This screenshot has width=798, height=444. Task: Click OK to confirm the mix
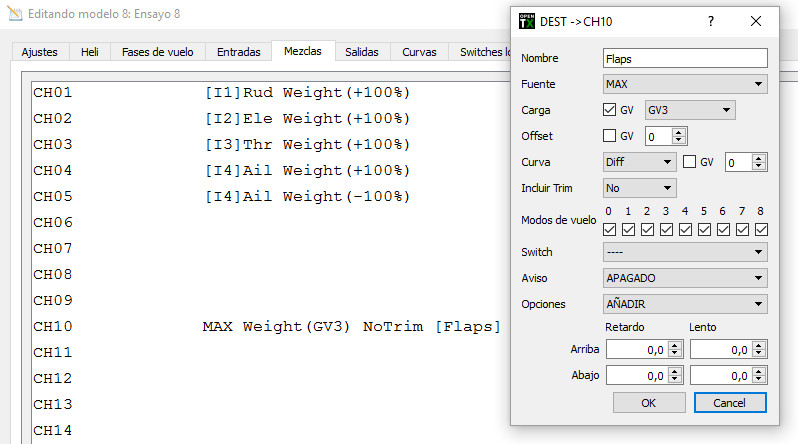click(x=648, y=402)
